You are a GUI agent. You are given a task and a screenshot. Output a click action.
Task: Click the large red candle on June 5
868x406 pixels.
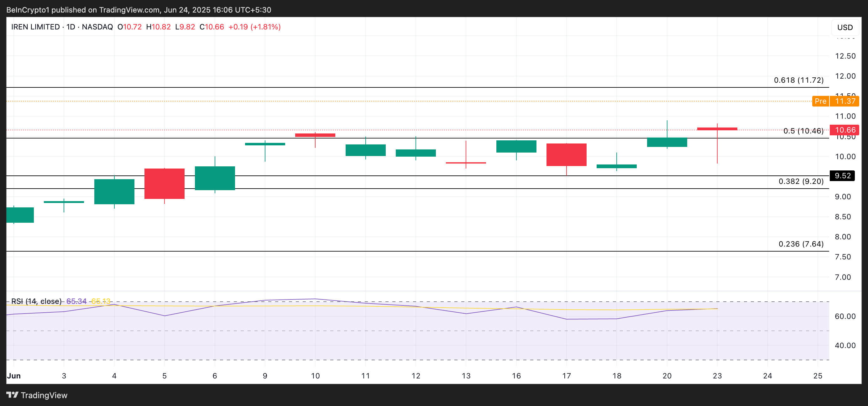click(x=165, y=184)
